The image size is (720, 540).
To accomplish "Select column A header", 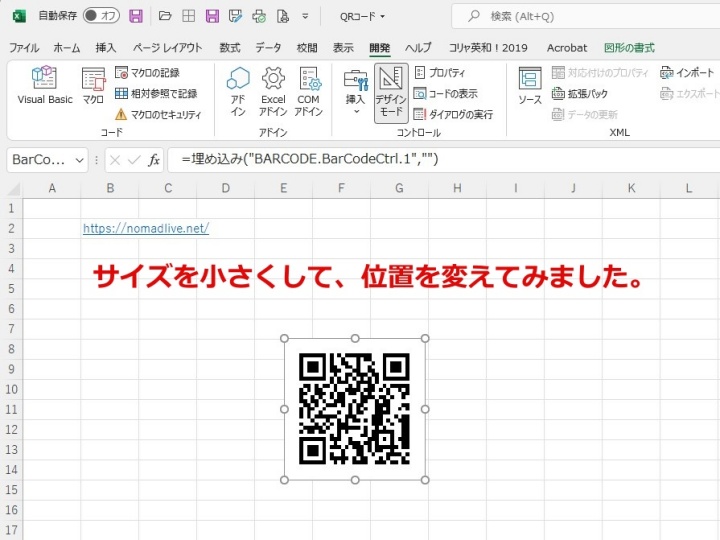I will (x=52, y=188).
